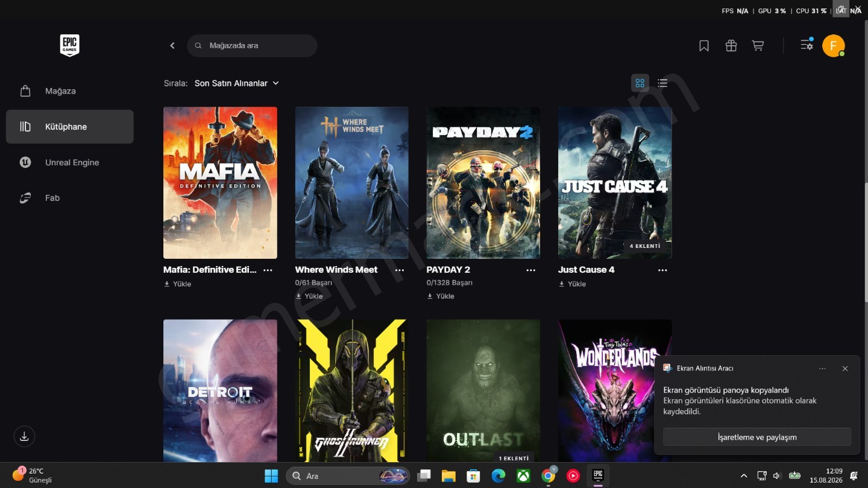Open File Explorer from the taskbar
868x488 pixels.
[x=448, y=476]
